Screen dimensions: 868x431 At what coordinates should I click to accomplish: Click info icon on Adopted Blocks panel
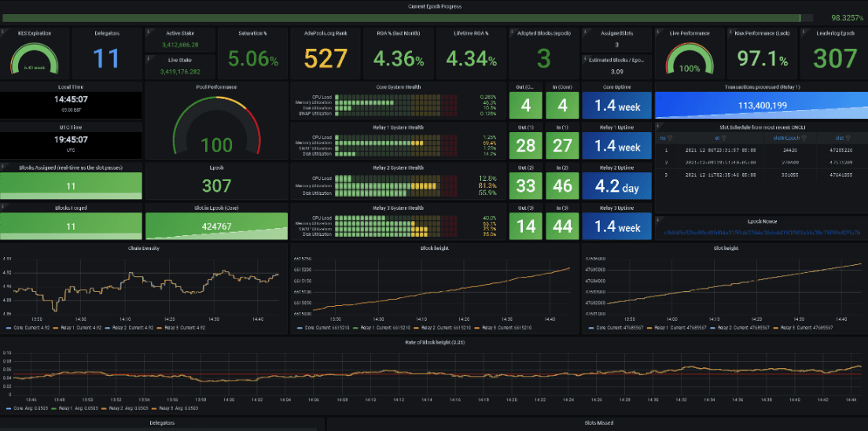pyautogui.click(x=511, y=30)
